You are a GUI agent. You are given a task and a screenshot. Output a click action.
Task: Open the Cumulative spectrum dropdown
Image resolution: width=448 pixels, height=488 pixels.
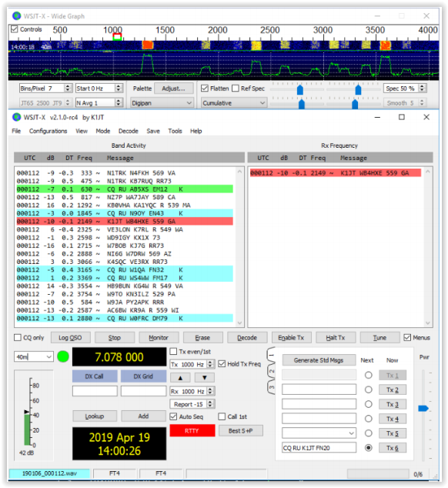(234, 102)
